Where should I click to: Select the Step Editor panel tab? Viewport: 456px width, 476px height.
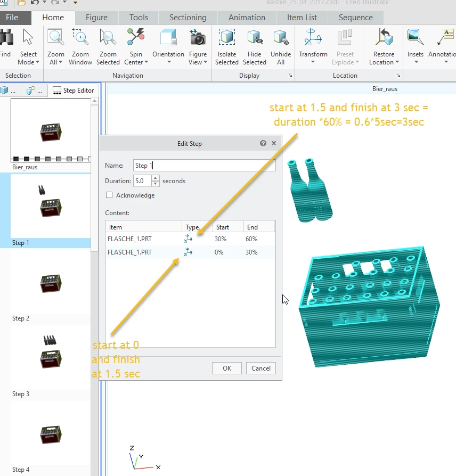[x=74, y=91]
